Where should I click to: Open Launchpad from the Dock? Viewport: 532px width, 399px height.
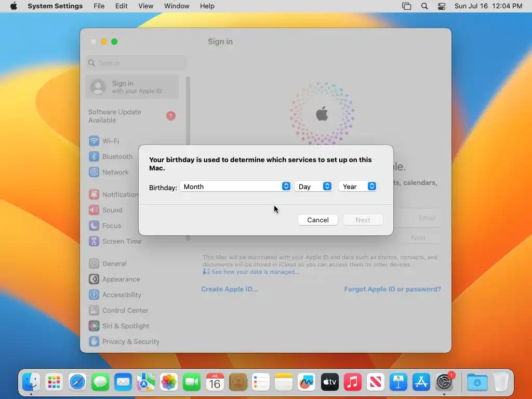coord(54,382)
